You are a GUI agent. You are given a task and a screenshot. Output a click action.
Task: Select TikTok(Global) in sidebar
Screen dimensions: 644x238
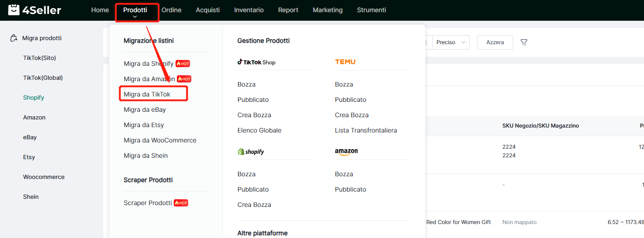pos(43,78)
